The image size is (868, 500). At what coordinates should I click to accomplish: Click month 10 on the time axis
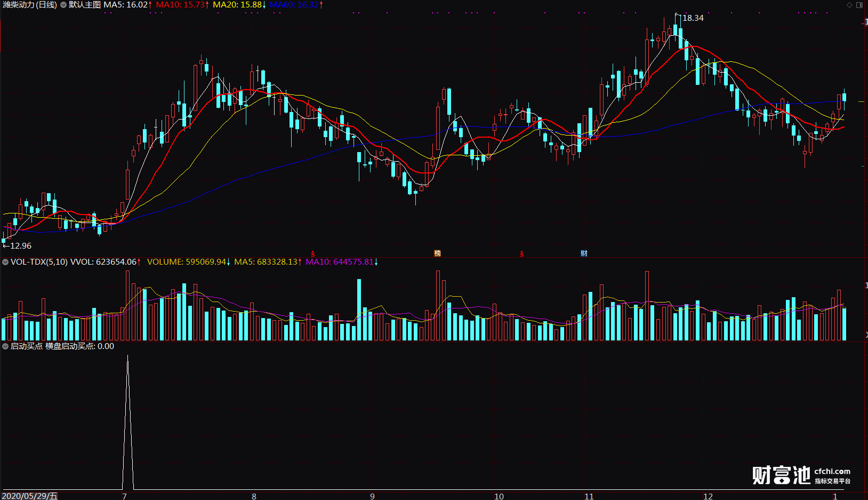click(x=499, y=496)
